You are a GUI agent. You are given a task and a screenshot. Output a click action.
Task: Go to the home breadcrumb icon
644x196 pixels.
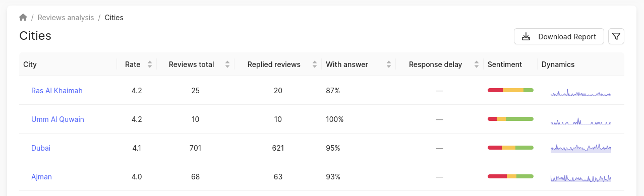coord(23,18)
